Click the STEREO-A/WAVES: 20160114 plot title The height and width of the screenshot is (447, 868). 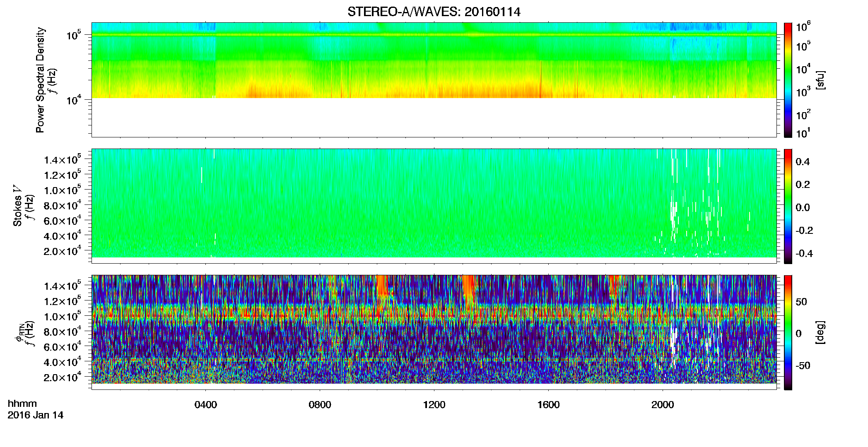[434, 12]
